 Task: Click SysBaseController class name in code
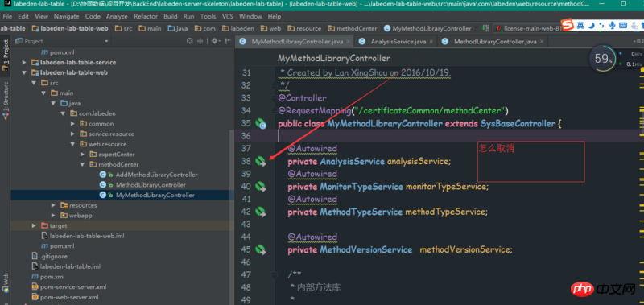pyautogui.click(x=518, y=124)
